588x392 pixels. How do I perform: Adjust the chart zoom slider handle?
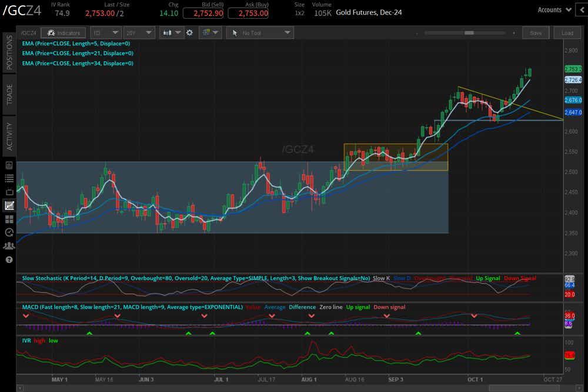[469, 33]
